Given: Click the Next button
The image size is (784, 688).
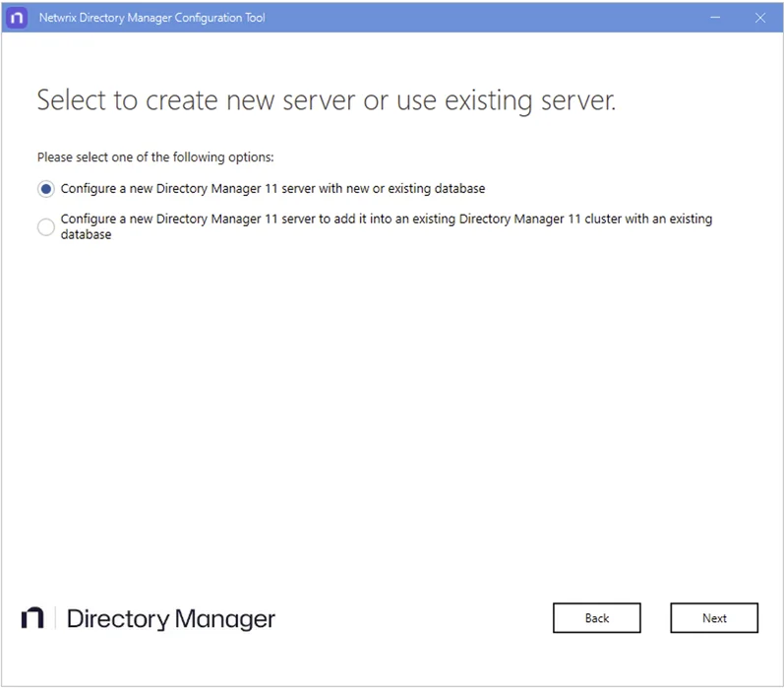Looking at the screenshot, I should (714, 618).
